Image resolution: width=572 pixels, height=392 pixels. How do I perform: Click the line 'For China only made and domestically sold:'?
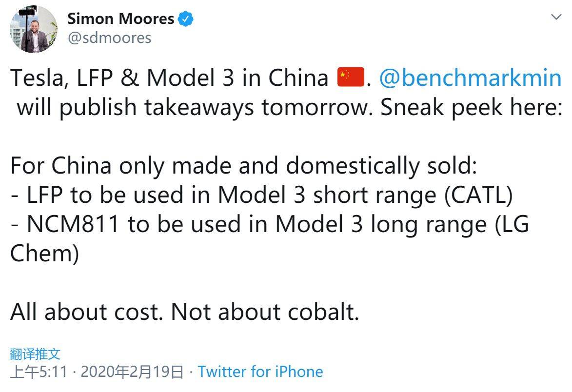click(243, 166)
